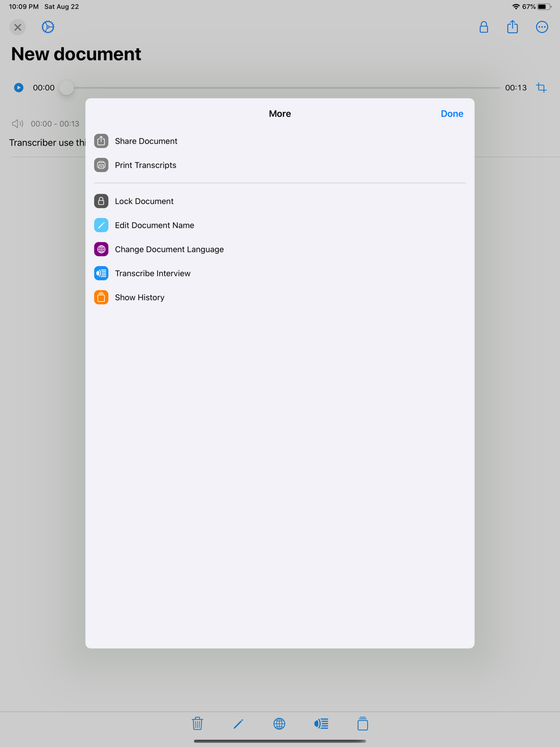Click the Show History orange icon

(x=101, y=297)
